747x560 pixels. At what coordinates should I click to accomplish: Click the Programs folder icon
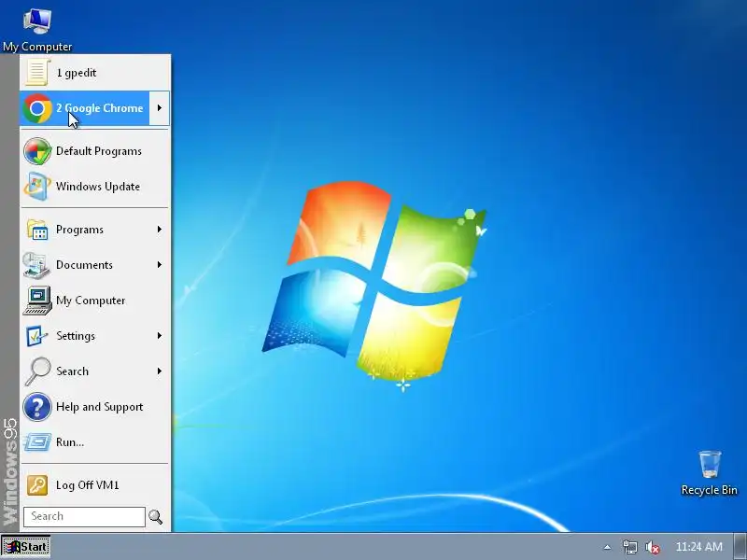click(x=37, y=230)
